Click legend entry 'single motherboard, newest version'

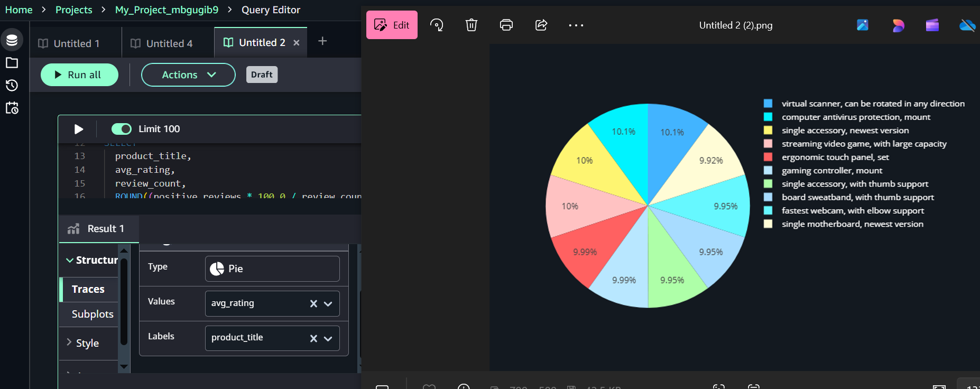[852, 224]
